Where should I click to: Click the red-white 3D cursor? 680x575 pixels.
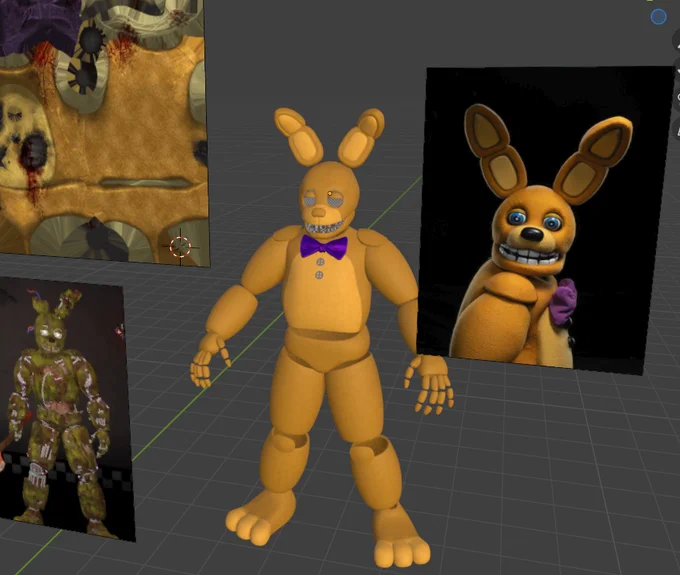[x=180, y=247]
